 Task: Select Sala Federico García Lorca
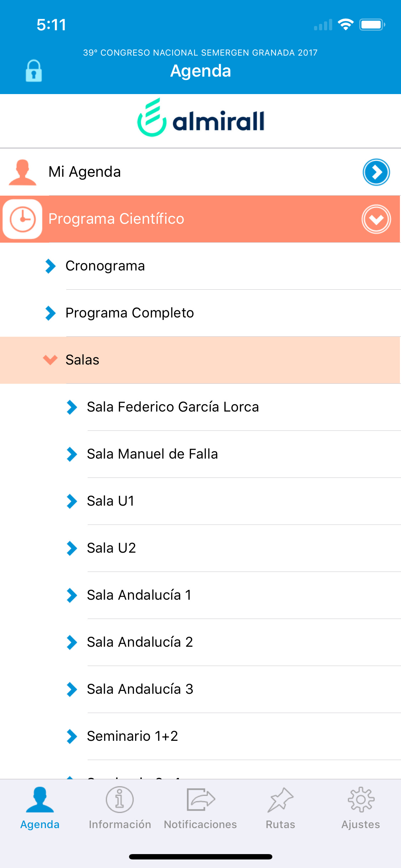tap(200, 407)
